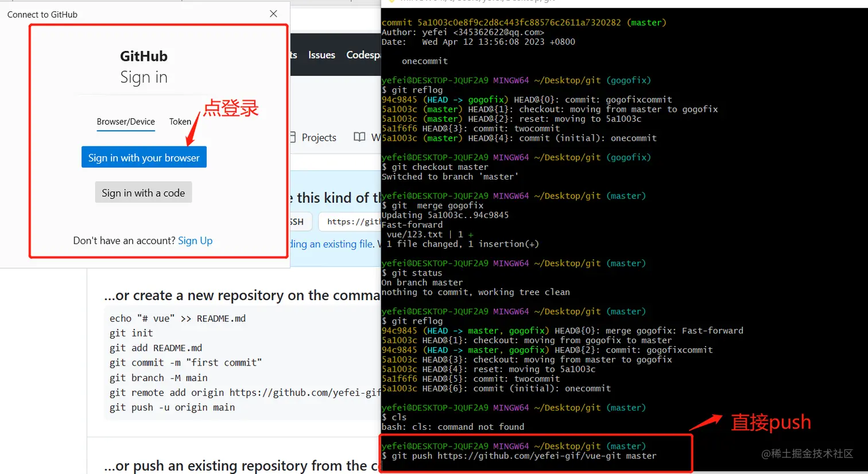The image size is (868, 474).
Task: Click 'bash: cls: command not found' line
Action: pyautogui.click(x=453, y=427)
